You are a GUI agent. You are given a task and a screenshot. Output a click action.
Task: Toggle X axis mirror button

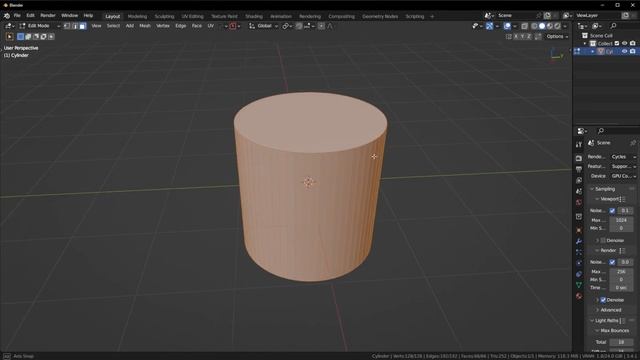tap(516, 37)
